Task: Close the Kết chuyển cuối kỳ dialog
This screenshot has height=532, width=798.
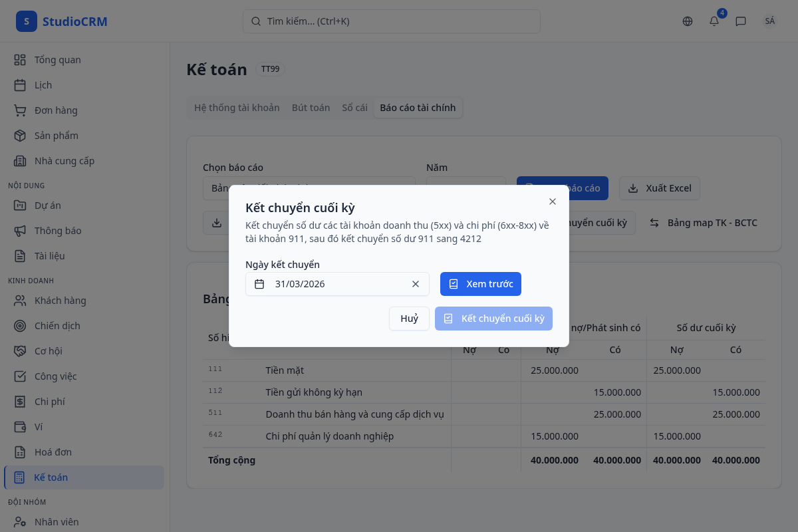Action: (552, 201)
